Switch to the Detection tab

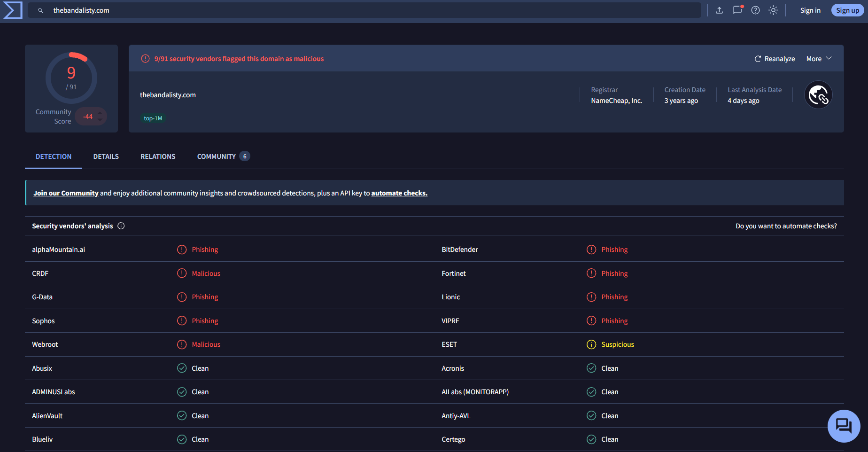point(54,156)
